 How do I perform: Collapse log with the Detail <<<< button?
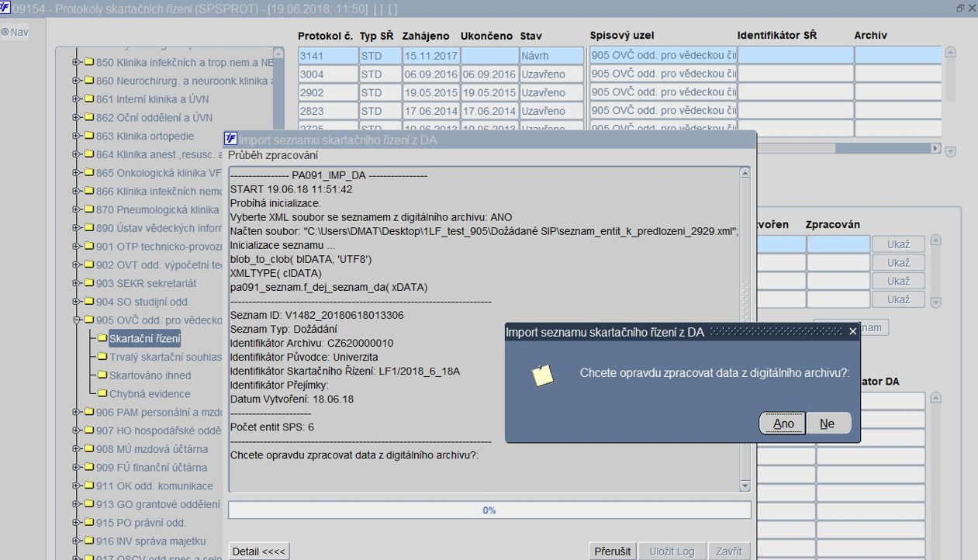260,551
